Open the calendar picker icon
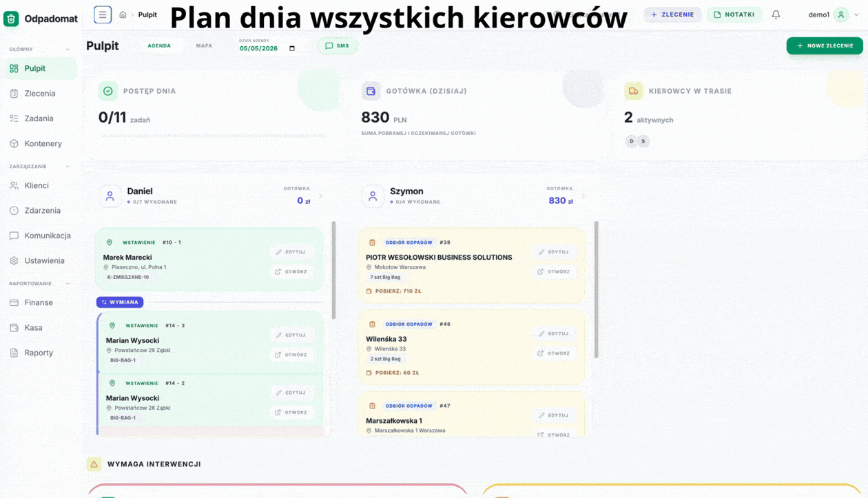Screen dimensions: 868x498 point(292,48)
